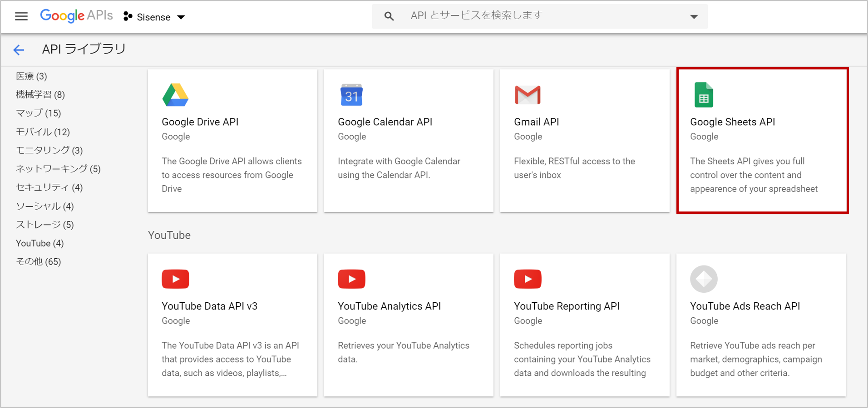This screenshot has width=868, height=408.
Task: Open the YouTube Data API v3 title
Action: pos(210,306)
